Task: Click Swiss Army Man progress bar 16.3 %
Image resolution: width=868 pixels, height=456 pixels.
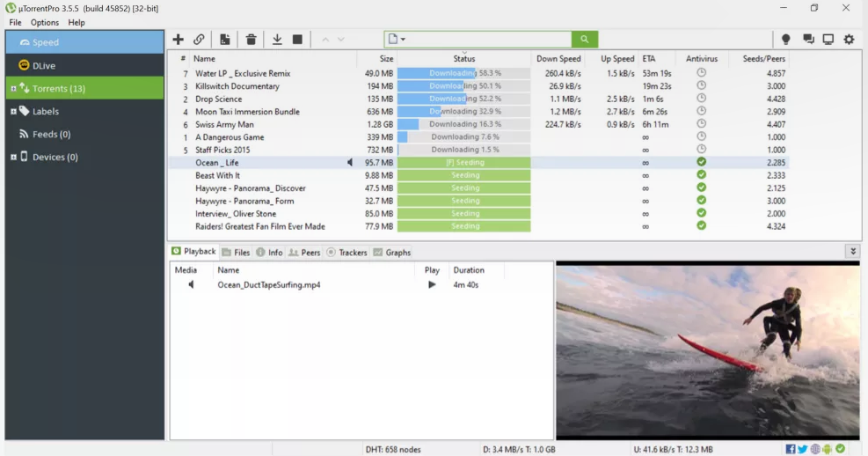Action: click(463, 124)
